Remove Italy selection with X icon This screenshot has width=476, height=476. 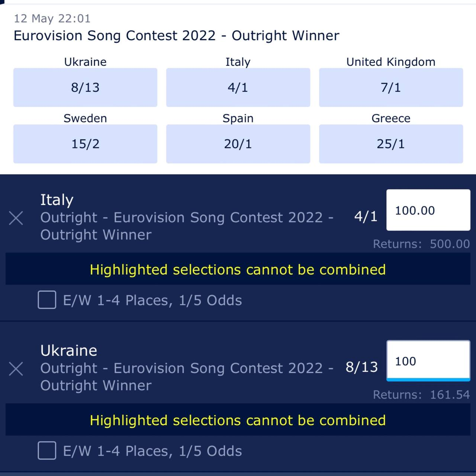pos(16,218)
